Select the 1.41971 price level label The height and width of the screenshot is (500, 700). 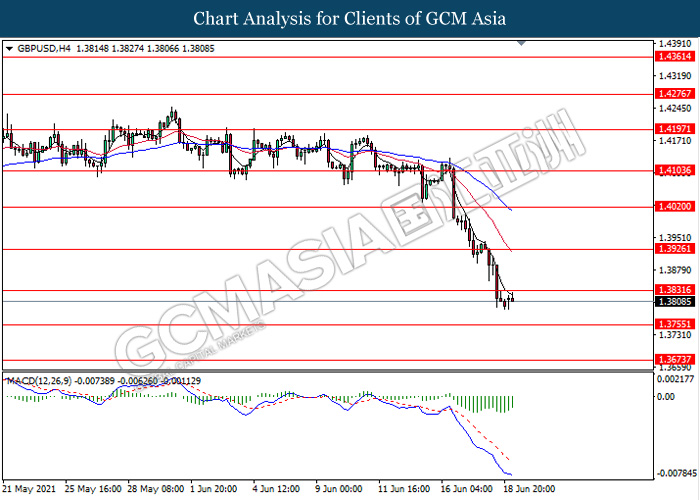675,129
